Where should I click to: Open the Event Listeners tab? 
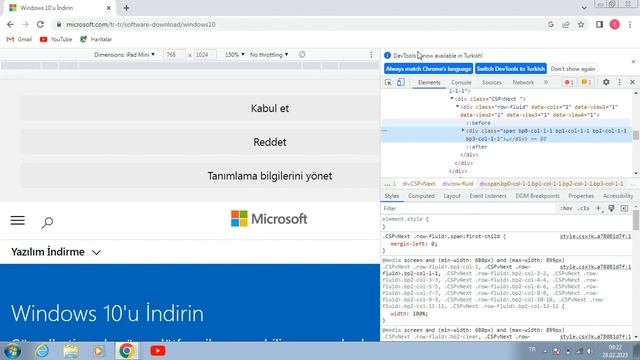pyautogui.click(x=488, y=196)
